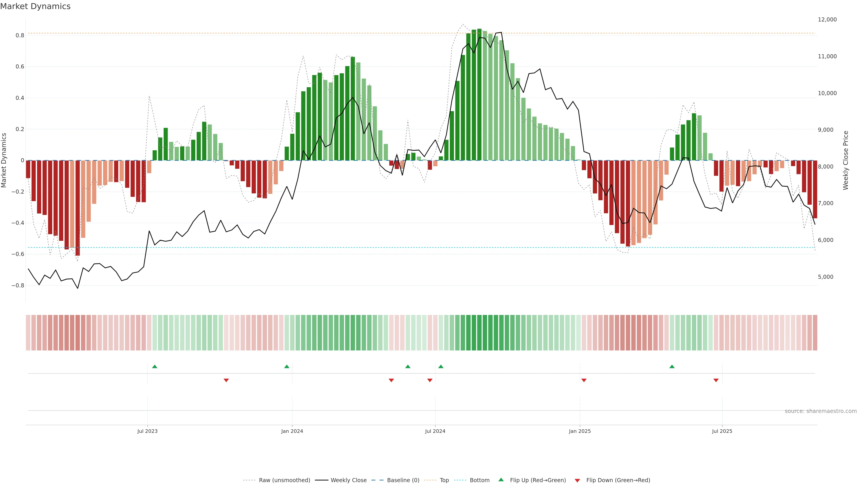Toggle the Weekly Close legend entry
Screen dimensions: 868x488
(x=348, y=480)
